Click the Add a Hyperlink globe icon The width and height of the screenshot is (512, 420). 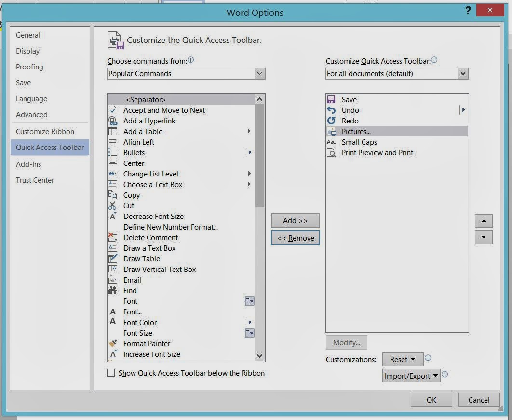[113, 121]
